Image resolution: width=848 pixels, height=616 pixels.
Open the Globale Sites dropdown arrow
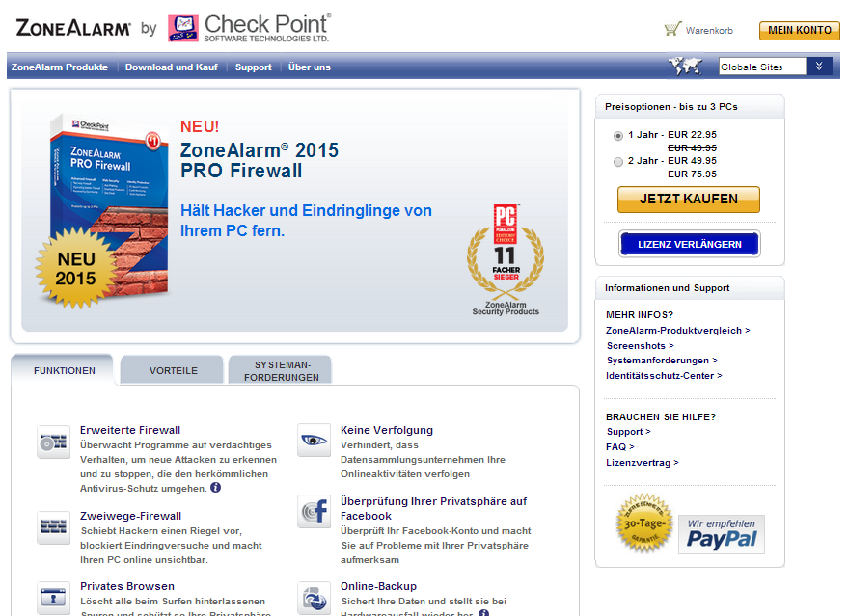[819, 66]
